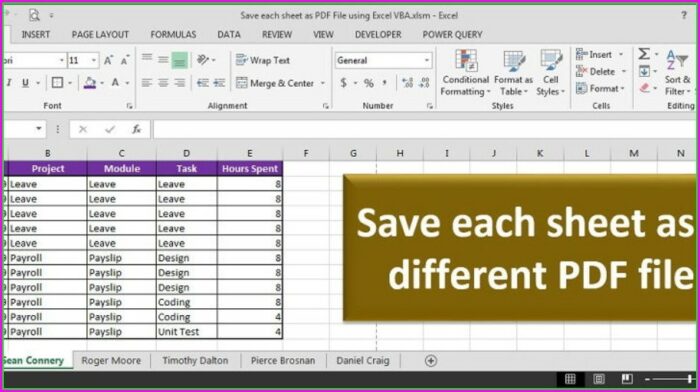The height and width of the screenshot is (392, 700).
Task: Click the Font Color letter A
Action: [x=115, y=83]
